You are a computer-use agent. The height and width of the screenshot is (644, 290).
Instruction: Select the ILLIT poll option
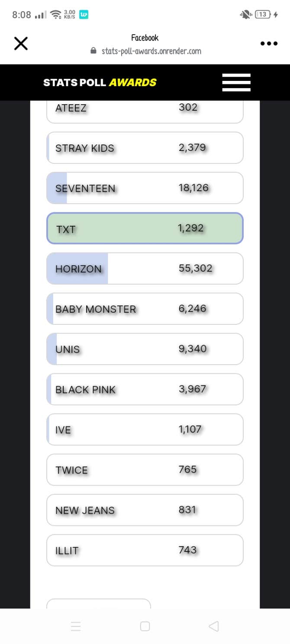point(145,550)
